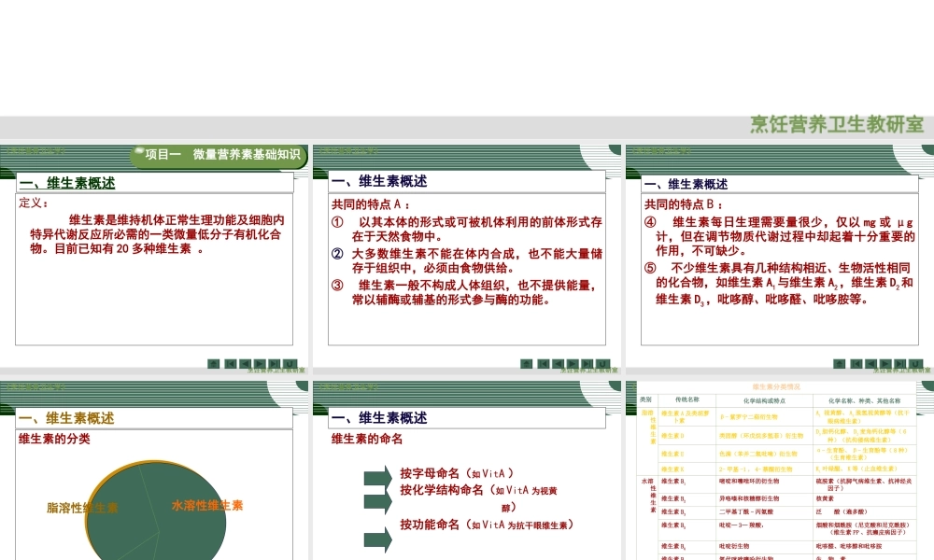Screen dimensions: 934x560
Task: Click the 一、维生素概述 heading on the definition slide
Action: click(68, 183)
